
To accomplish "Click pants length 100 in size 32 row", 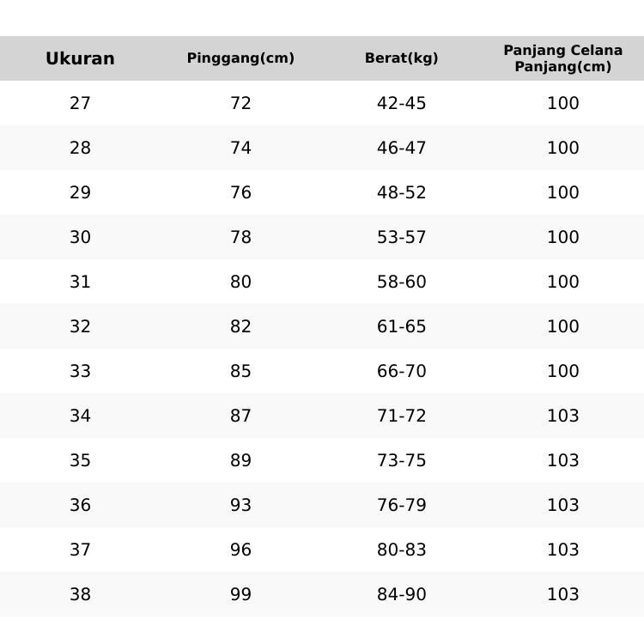I will (x=562, y=326).
